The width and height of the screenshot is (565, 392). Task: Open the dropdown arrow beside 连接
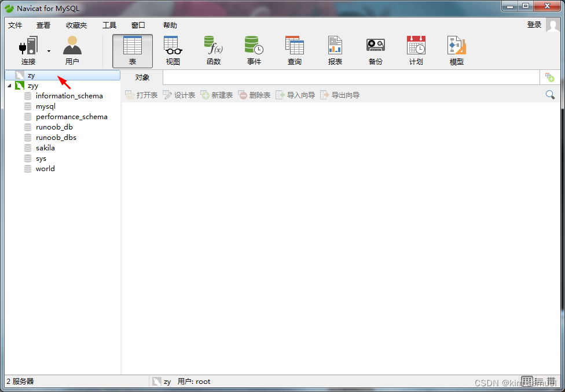click(47, 52)
